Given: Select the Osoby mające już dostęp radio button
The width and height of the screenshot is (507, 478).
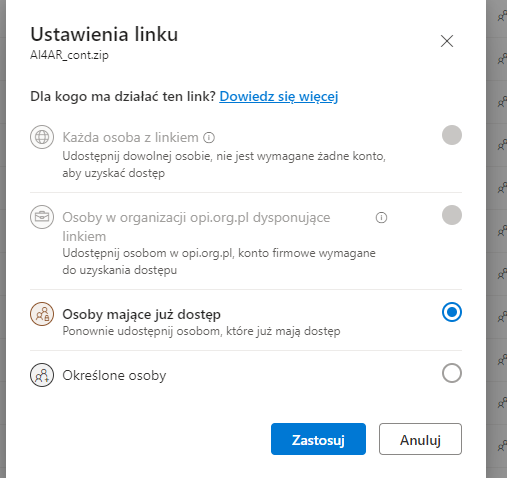Looking at the screenshot, I should pos(452,312).
